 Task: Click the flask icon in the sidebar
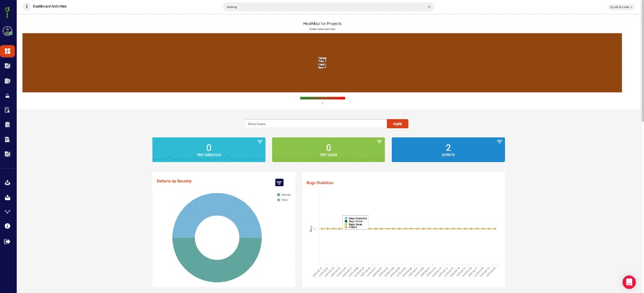click(8, 96)
